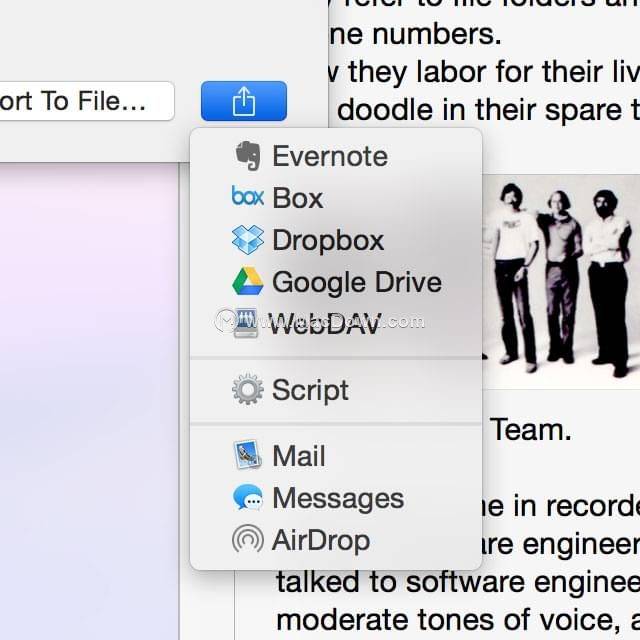
Task: Click the Evernote elephant icon
Action: (x=247, y=156)
